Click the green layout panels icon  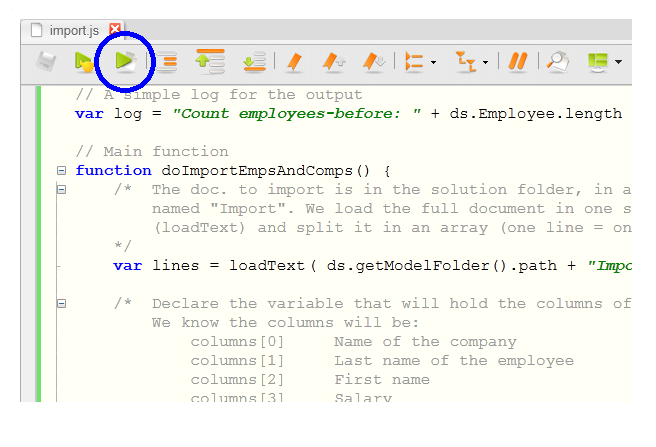(598, 62)
